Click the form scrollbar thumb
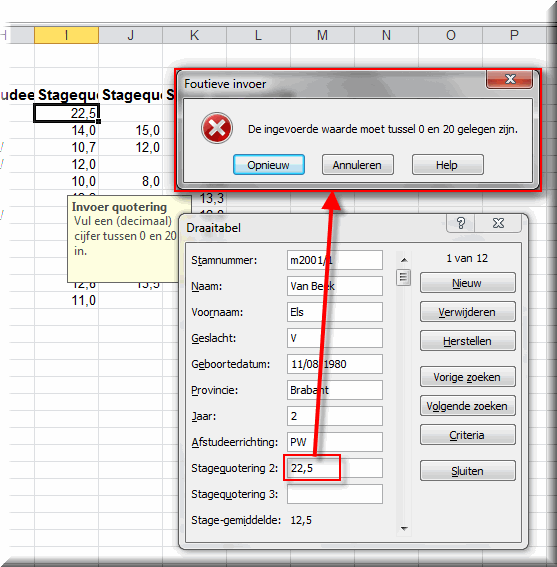This screenshot has height=567, width=557. [x=404, y=278]
